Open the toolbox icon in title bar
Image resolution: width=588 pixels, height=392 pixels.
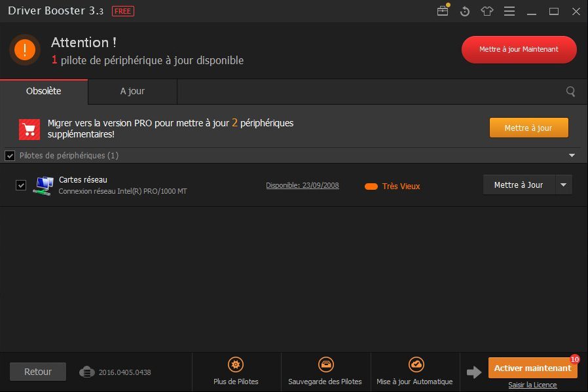coord(443,11)
